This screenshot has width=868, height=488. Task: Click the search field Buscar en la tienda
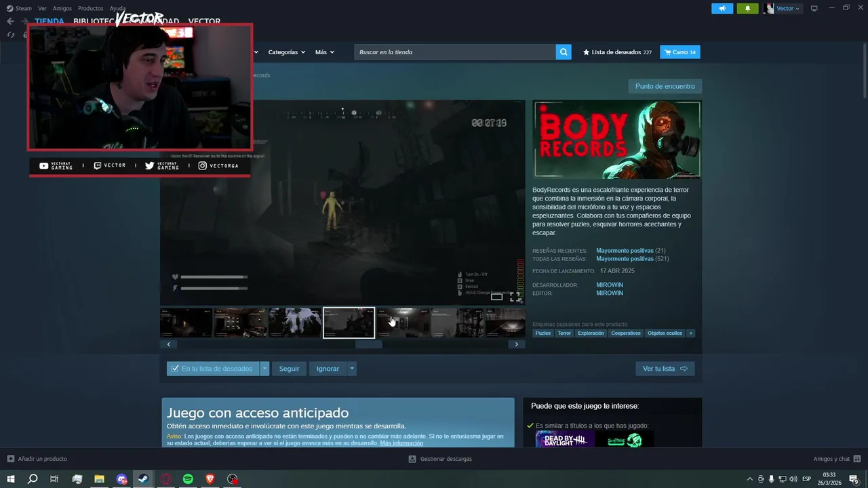tap(455, 52)
